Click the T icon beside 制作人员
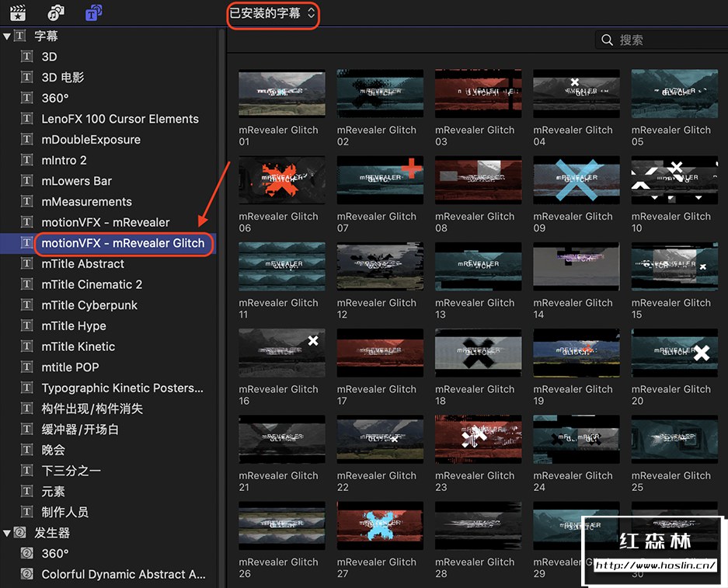The width and height of the screenshot is (728, 588). coord(27,512)
